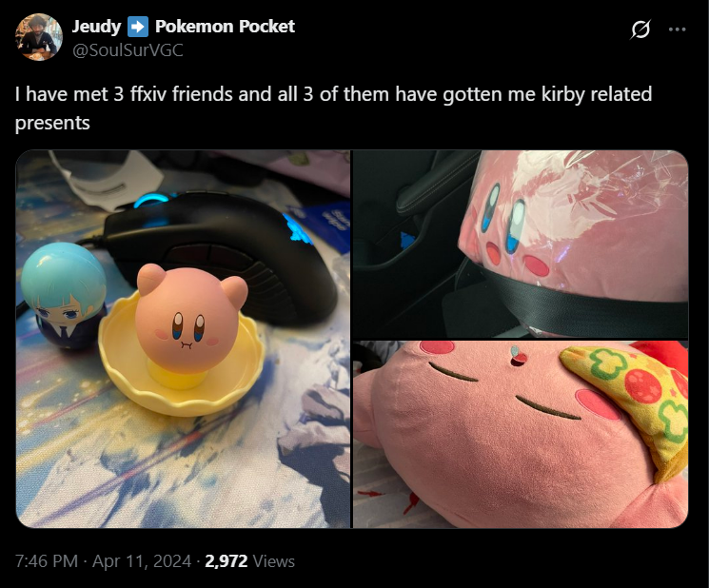Viewport: 709px width, 588px height.
Task: Click the 7:46 PM timestamp
Action: [47, 561]
